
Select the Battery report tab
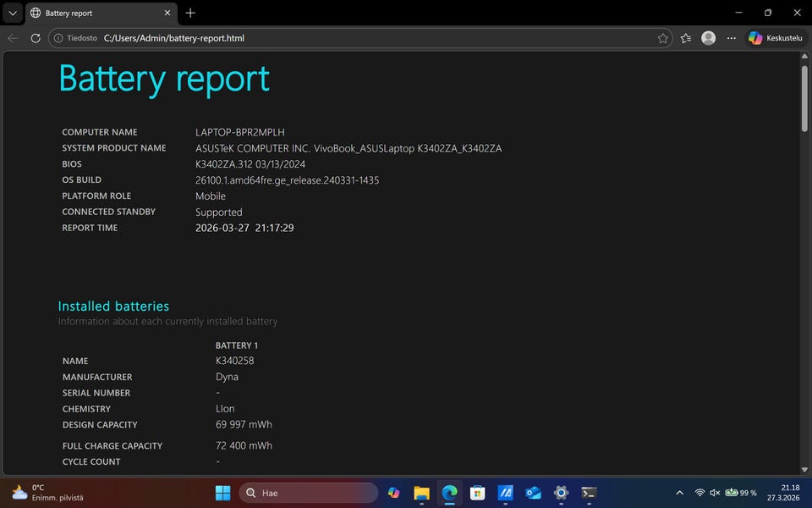(x=93, y=14)
